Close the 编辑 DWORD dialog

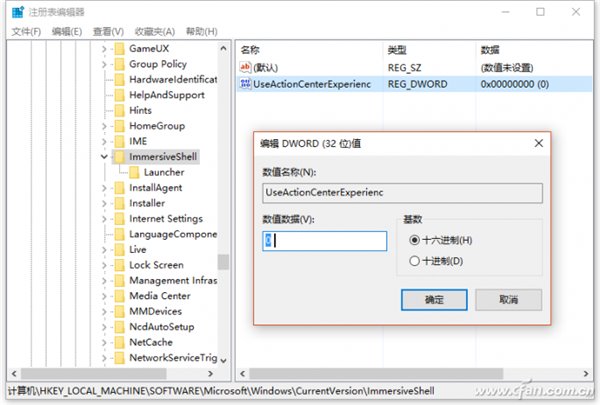coord(539,143)
